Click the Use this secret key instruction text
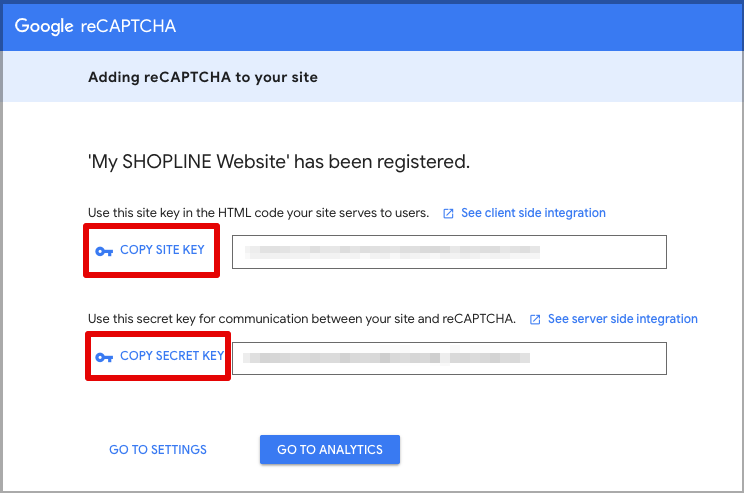This screenshot has width=744, height=493. 302,319
